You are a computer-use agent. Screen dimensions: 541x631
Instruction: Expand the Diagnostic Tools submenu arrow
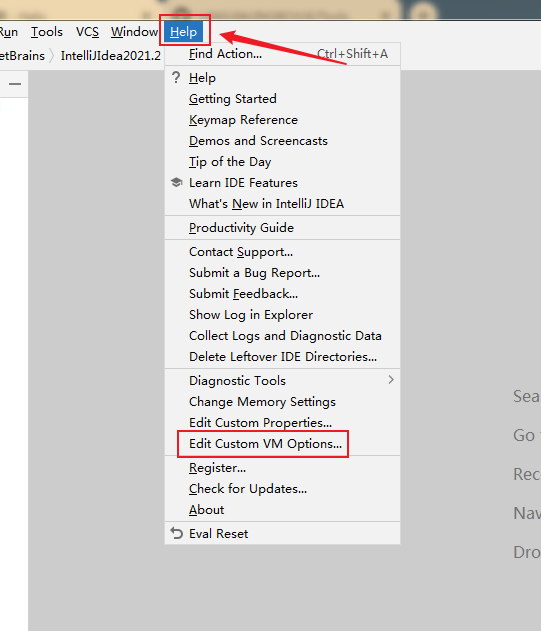pos(390,379)
